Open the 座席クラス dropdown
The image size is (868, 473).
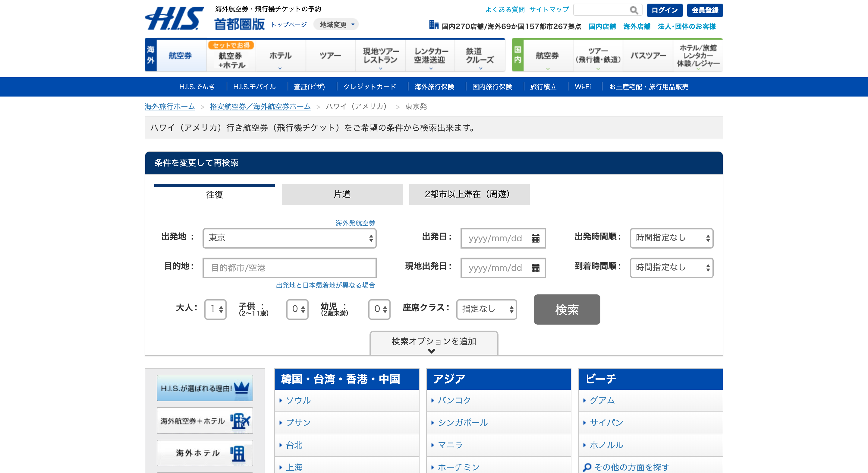tap(486, 310)
